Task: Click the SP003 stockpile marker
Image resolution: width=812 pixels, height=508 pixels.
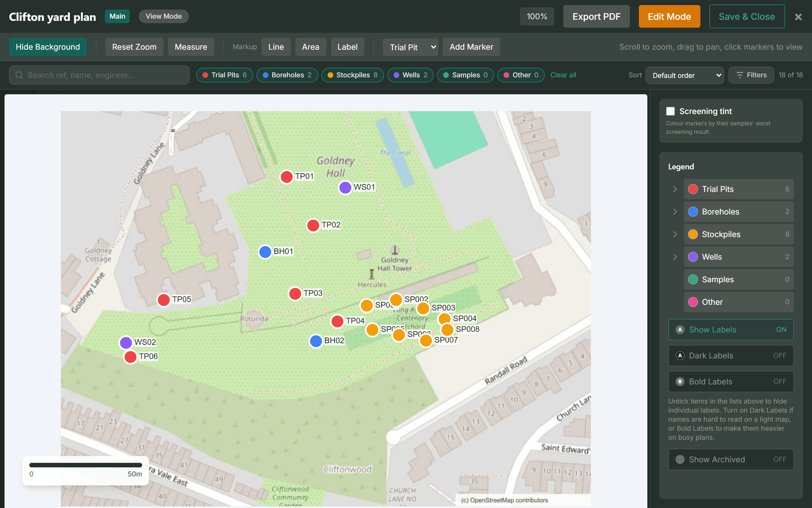Action: click(423, 308)
